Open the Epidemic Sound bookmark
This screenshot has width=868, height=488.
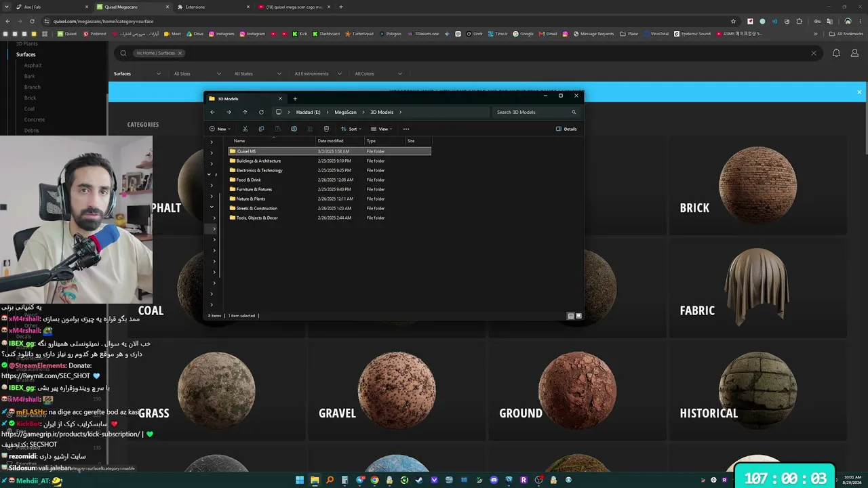pyautogui.click(x=692, y=34)
